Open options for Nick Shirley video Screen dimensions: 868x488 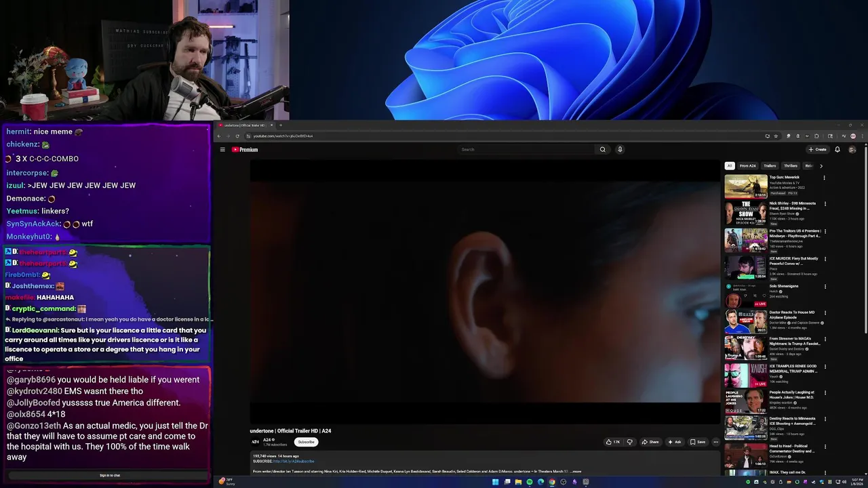click(x=825, y=204)
